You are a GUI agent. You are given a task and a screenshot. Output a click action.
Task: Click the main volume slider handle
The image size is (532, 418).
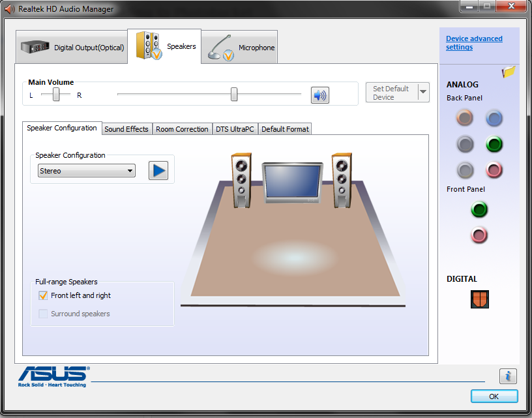point(234,95)
